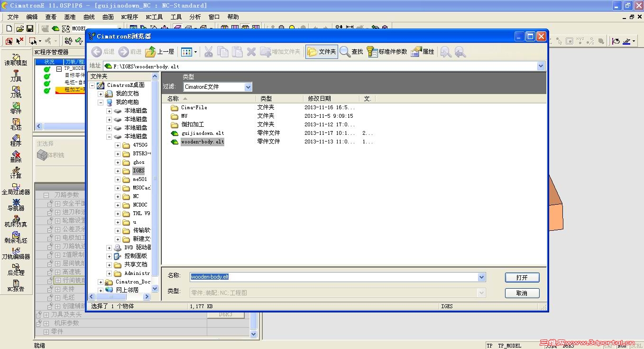Viewport: 644px width, 349px height.
Task: Select the MU folder in file list
Action: tap(184, 116)
